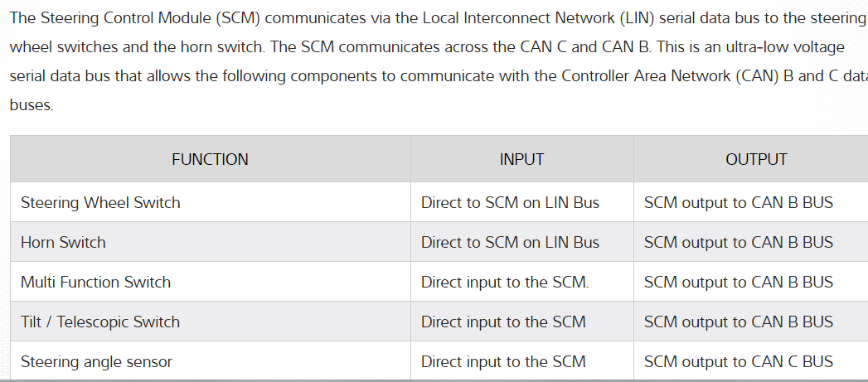This screenshot has width=868, height=382.
Task: Click the input cell for Steering Wheel Switch
Action: click(x=510, y=202)
